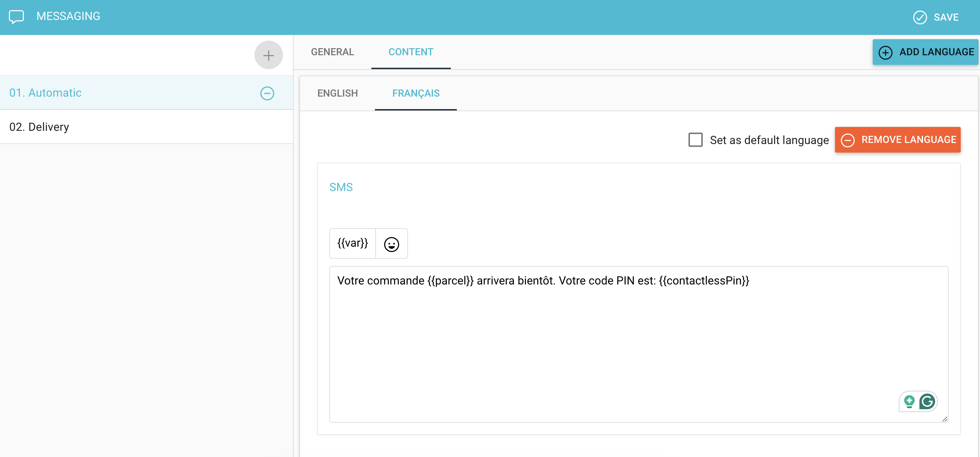Open the English language tab
Screen dimensions: 980x457
tap(337, 93)
